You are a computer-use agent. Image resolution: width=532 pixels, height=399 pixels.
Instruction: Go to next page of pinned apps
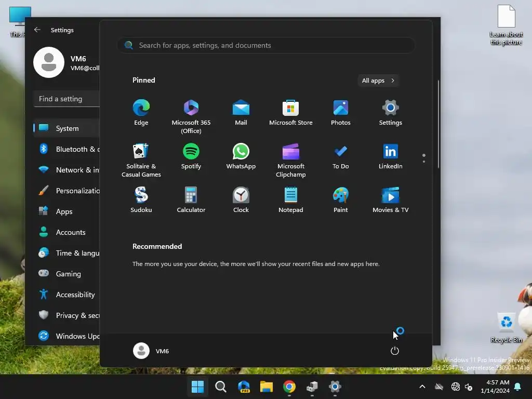tap(424, 162)
